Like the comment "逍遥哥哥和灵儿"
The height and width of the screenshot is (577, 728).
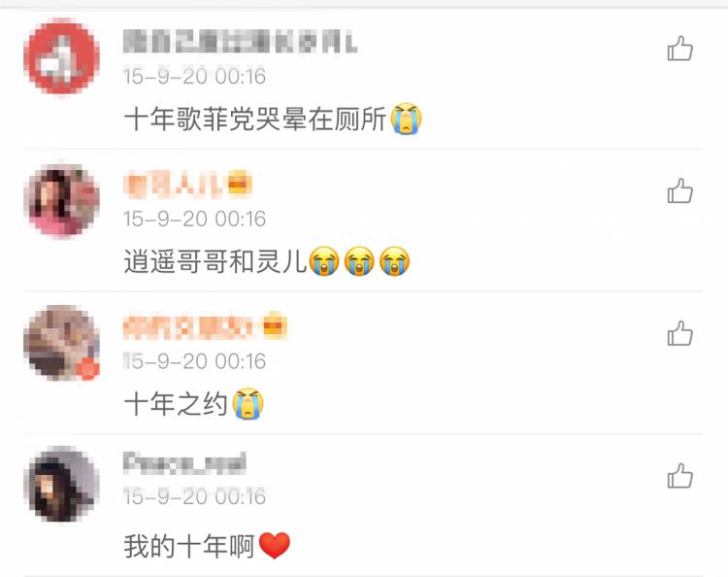679,191
